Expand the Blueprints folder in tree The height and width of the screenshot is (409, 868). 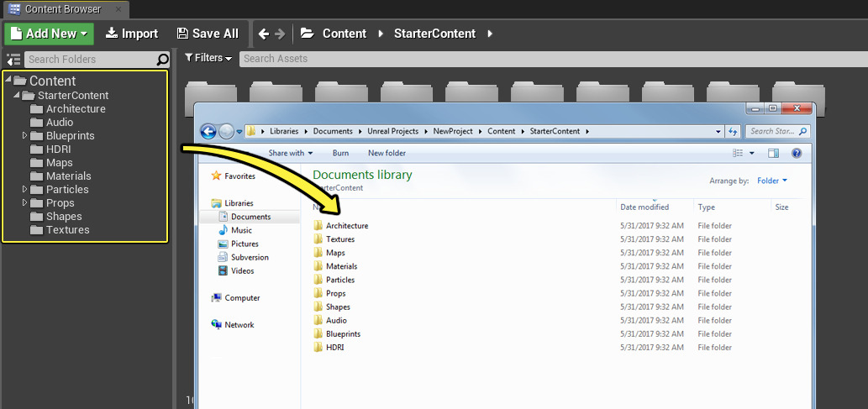tap(25, 135)
